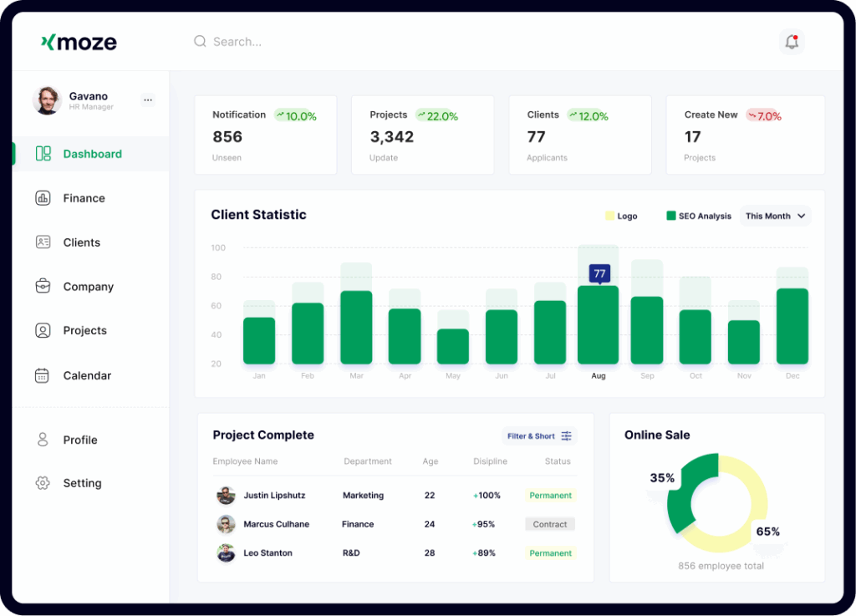Screen dimensions: 856x616
Task: Go to the Clients menu item
Action: point(81,242)
